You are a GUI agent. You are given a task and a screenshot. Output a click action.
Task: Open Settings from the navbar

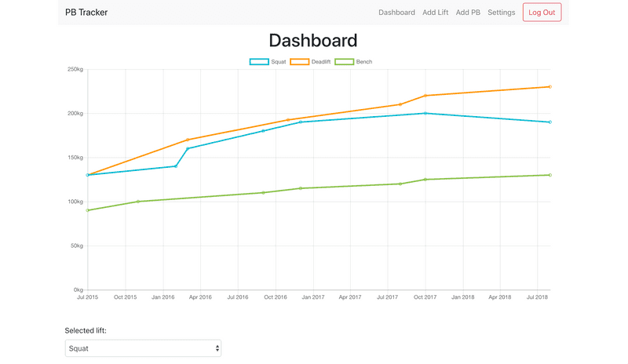click(x=502, y=13)
